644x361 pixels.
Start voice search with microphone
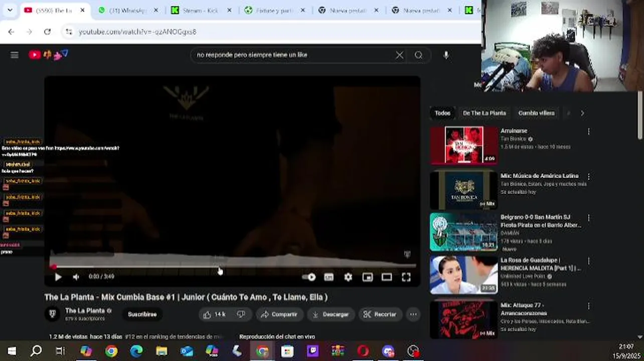click(x=446, y=55)
